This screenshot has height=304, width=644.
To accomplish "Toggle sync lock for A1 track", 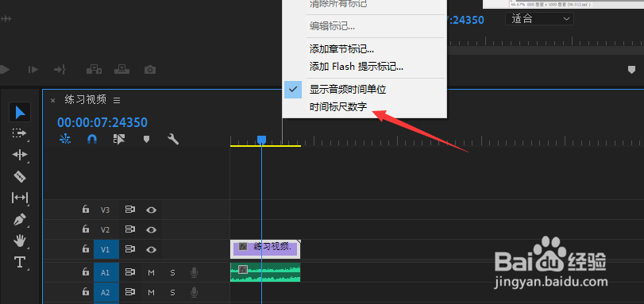I will [130, 272].
